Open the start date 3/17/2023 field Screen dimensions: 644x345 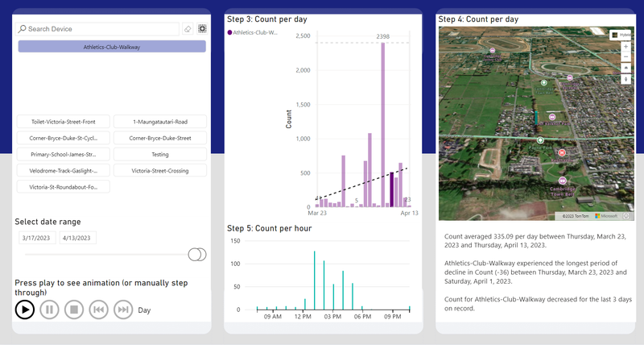(x=36, y=238)
